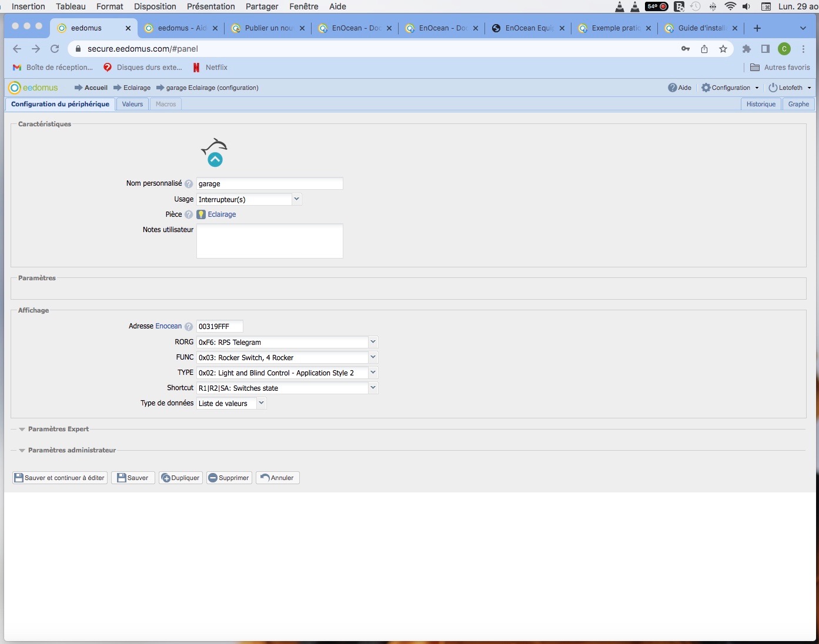The height and width of the screenshot is (644, 819).
Task: Click Sauver et continuer à éditer
Action: (x=60, y=478)
